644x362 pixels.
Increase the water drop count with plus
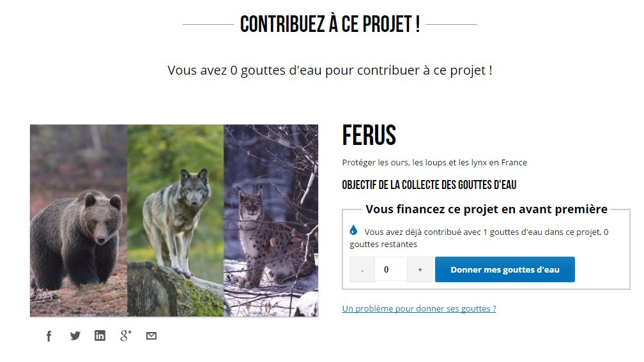(420, 269)
